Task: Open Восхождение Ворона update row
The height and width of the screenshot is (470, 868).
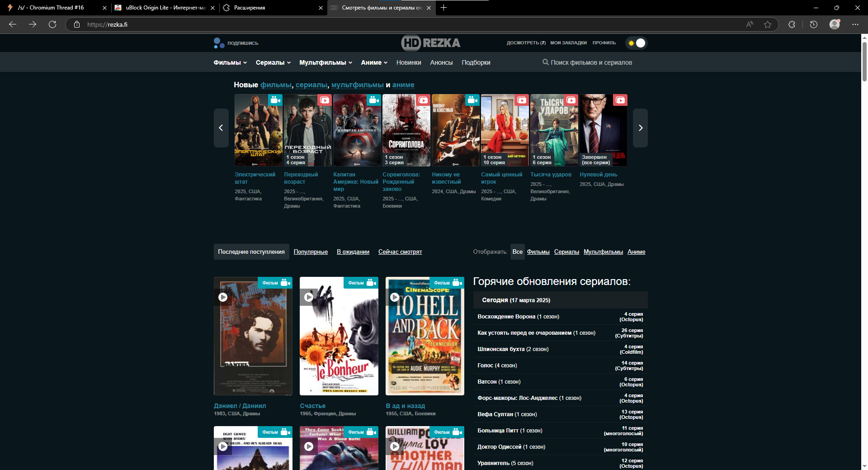Action: tap(561, 317)
